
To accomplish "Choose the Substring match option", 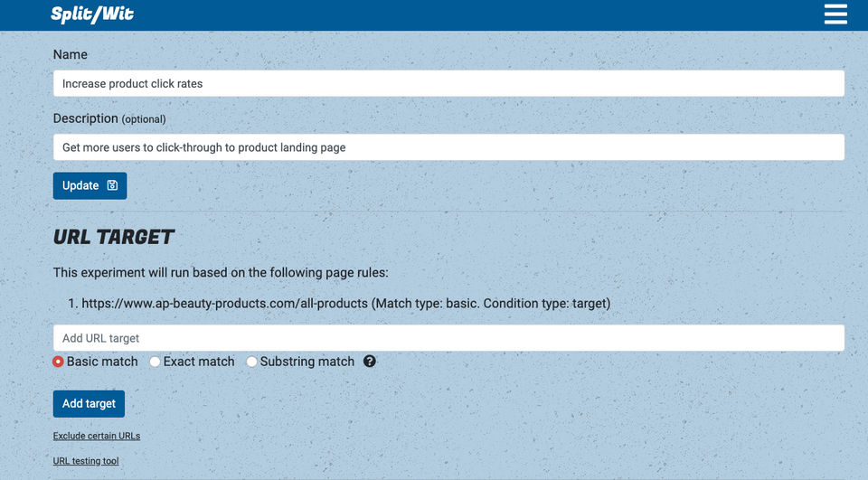I will 252,362.
